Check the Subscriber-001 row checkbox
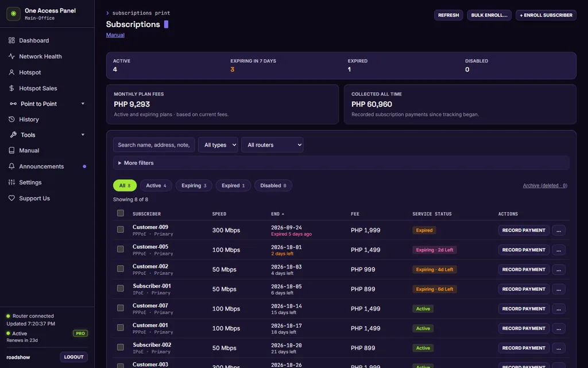Viewport: 588px width, 368px height. (121, 288)
